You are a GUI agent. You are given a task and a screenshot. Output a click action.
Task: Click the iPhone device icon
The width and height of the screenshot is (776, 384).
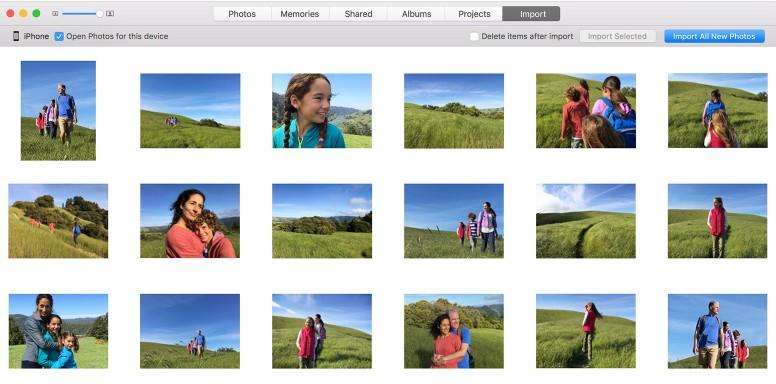16,36
